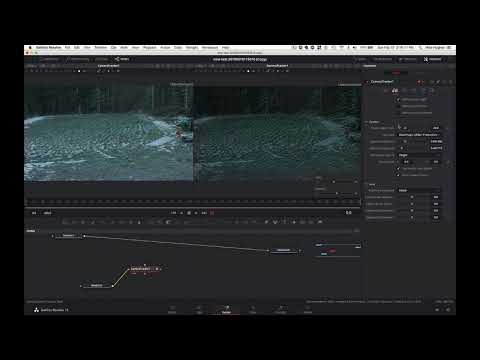Open the DaVinci Resolve application menu

[49, 48]
